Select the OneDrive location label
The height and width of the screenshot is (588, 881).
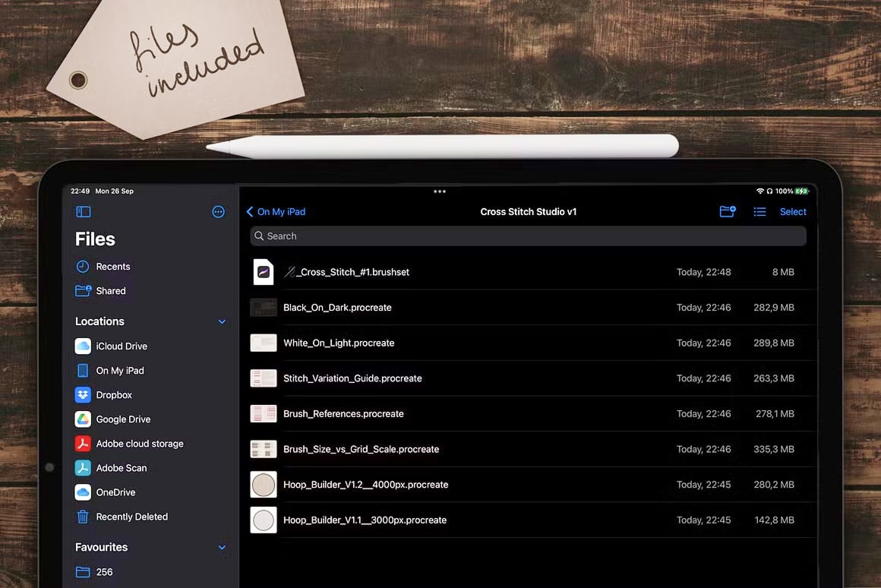tap(115, 492)
